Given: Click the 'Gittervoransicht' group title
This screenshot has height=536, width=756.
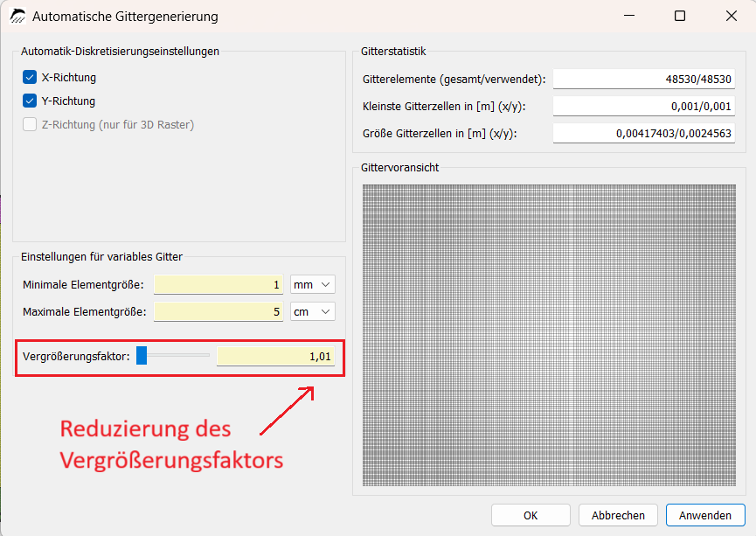Looking at the screenshot, I should point(399,167).
